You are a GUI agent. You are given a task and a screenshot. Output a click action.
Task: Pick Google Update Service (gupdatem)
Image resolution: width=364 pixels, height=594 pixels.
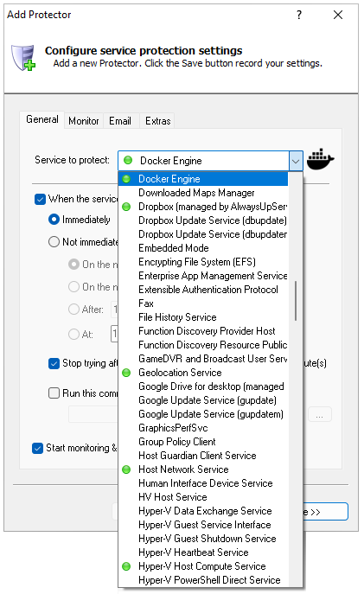point(203,414)
